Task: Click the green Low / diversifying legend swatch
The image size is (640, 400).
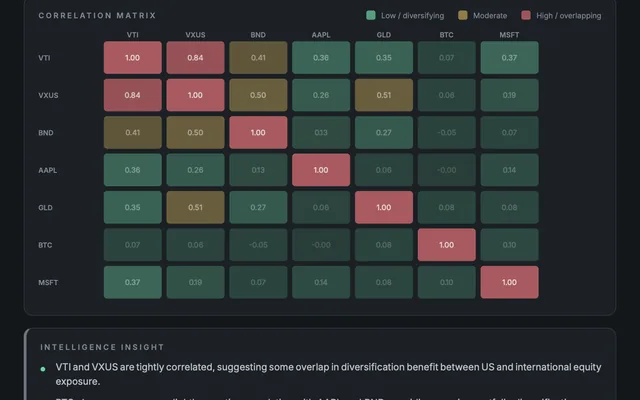Action: (371, 16)
